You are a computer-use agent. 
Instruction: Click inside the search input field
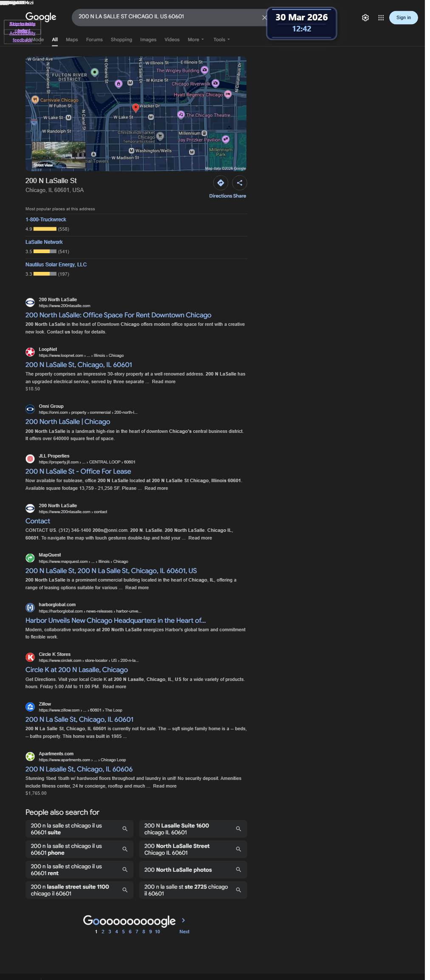168,17
